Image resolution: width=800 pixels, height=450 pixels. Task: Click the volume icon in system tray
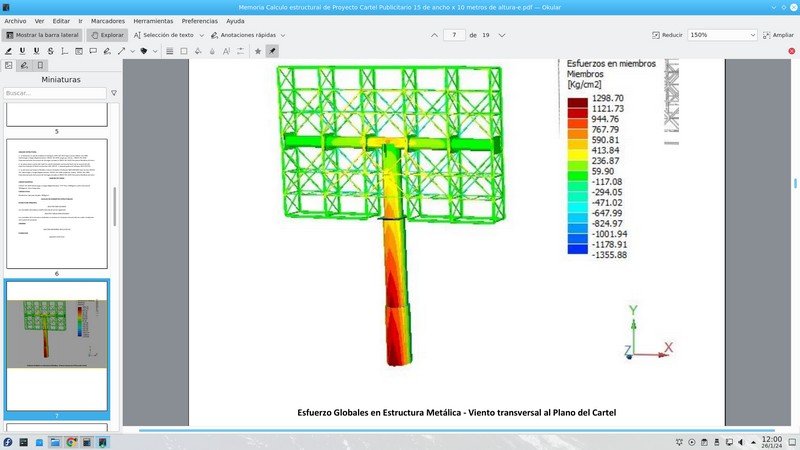point(741,442)
